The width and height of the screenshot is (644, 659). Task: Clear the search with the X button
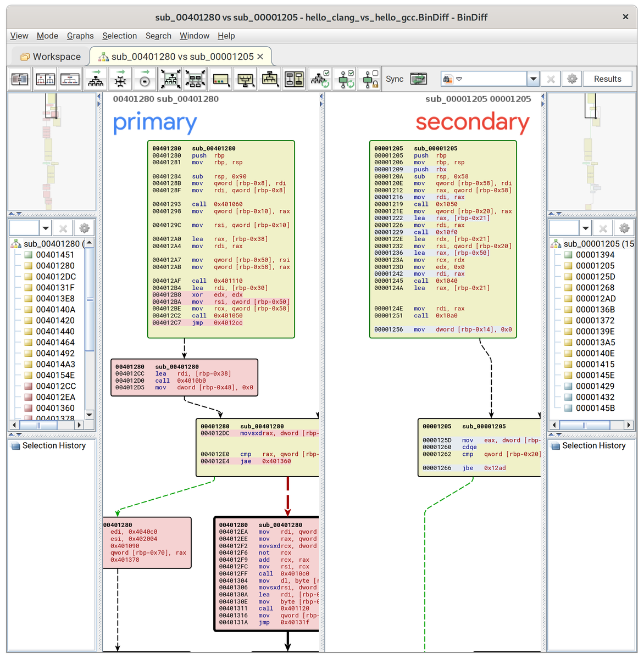click(550, 79)
